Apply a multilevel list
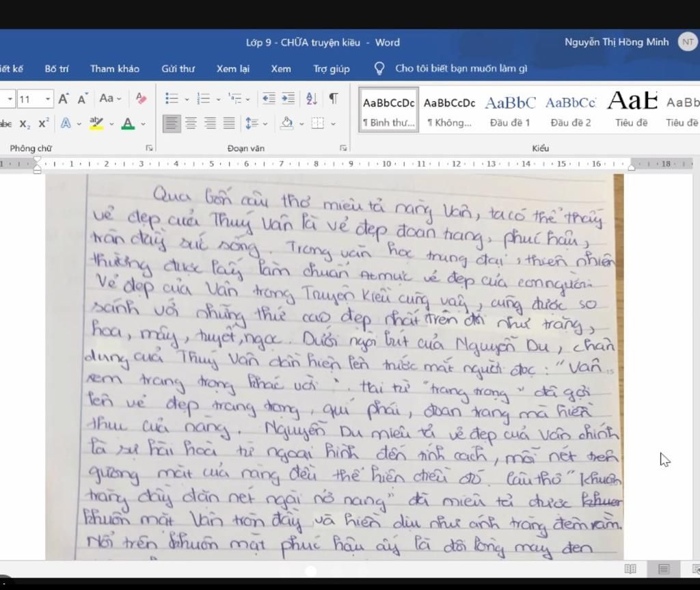This screenshot has width=700, height=590. coord(235,98)
